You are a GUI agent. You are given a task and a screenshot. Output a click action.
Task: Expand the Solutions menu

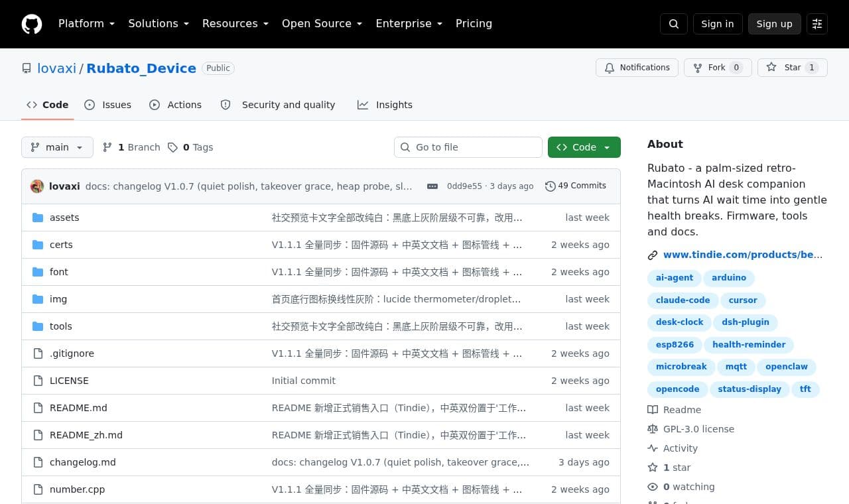click(x=159, y=24)
